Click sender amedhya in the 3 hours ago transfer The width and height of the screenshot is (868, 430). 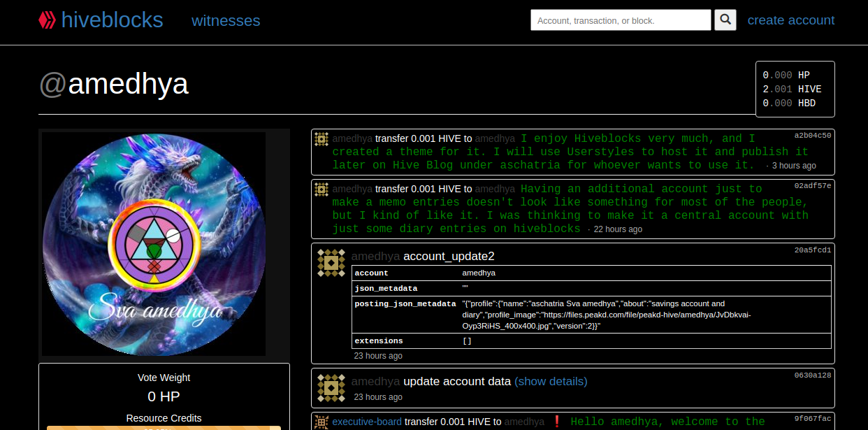coord(352,139)
